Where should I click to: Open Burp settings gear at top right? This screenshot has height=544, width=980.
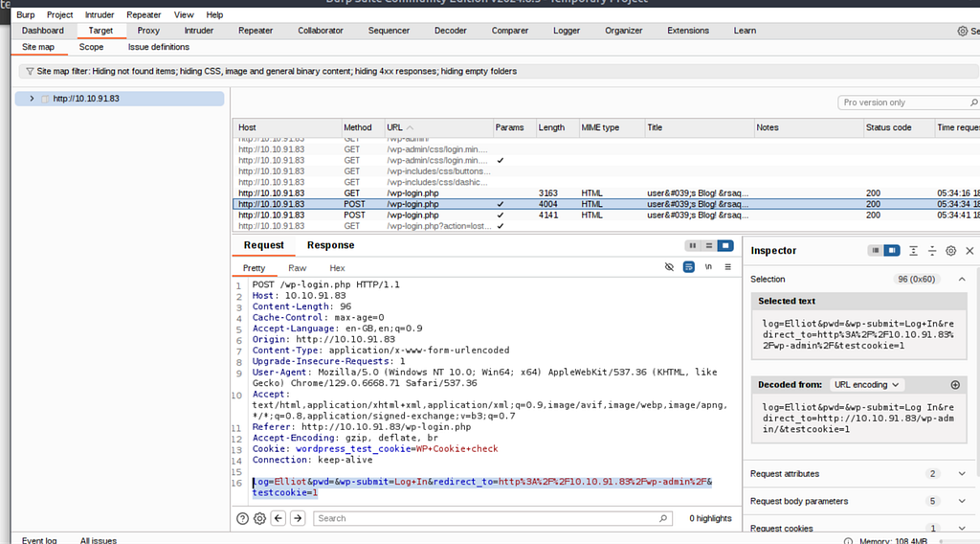tap(963, 31)
